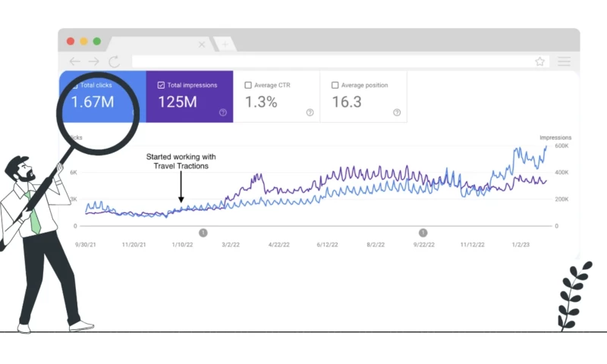
Task: Click the annotation marker near 3/2/22
Action: (x=203, y=233)
